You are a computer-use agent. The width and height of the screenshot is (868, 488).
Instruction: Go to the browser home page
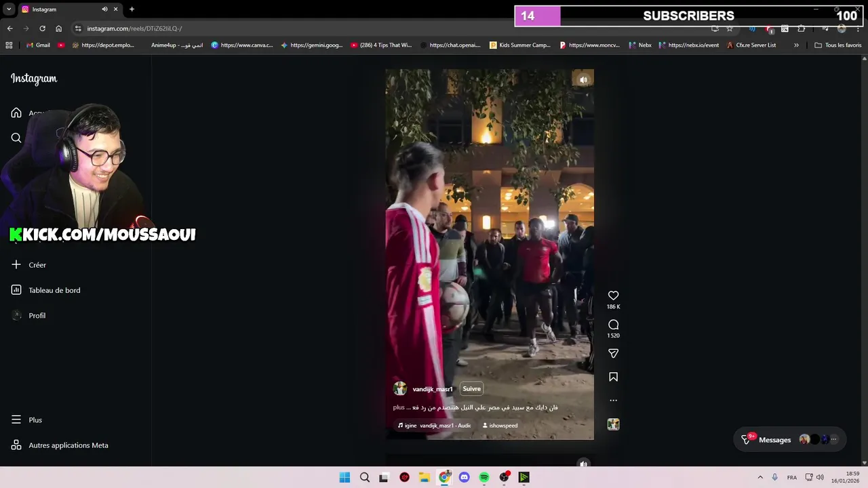58,28
